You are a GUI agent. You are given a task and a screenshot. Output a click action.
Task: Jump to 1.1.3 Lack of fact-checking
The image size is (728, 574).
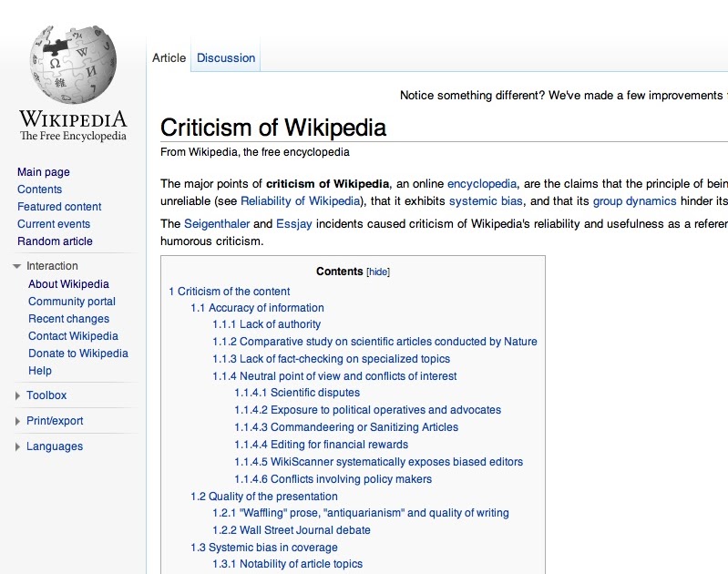point(331,359)
